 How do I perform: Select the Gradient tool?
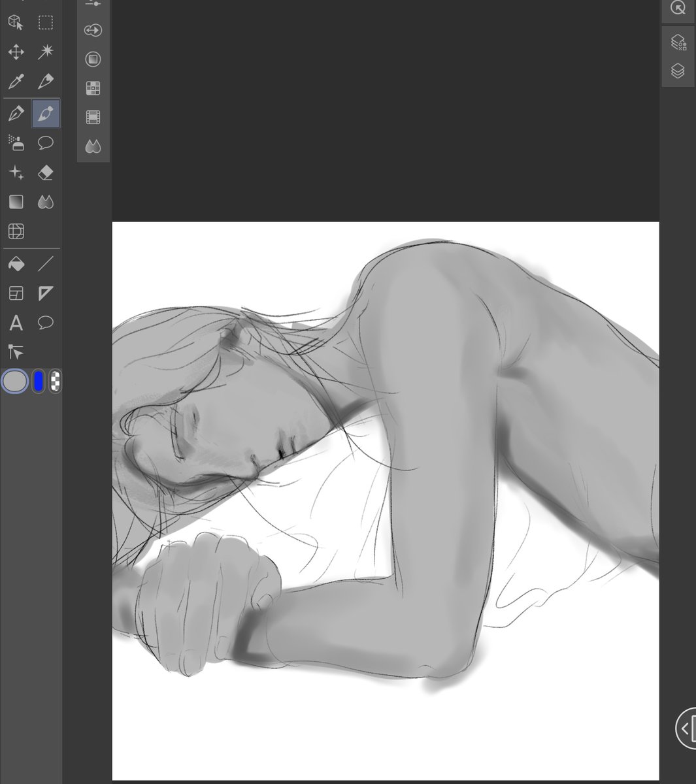16,202
